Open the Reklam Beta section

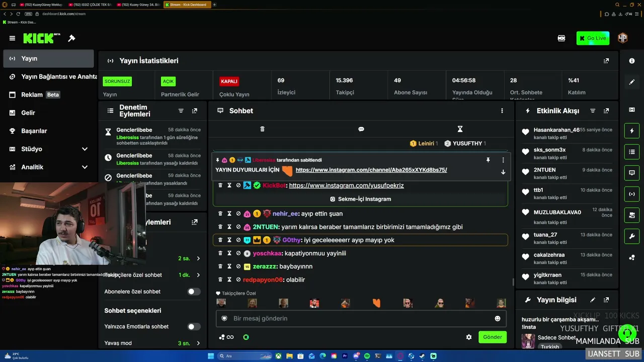coord(48,95)
